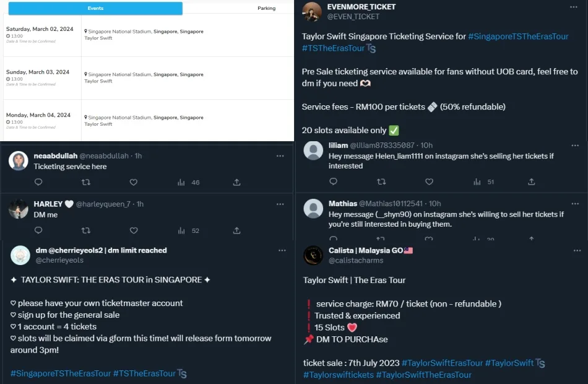The image size is (588, 384).
Task: Switch to the Events tab
Action: (96, 9)
